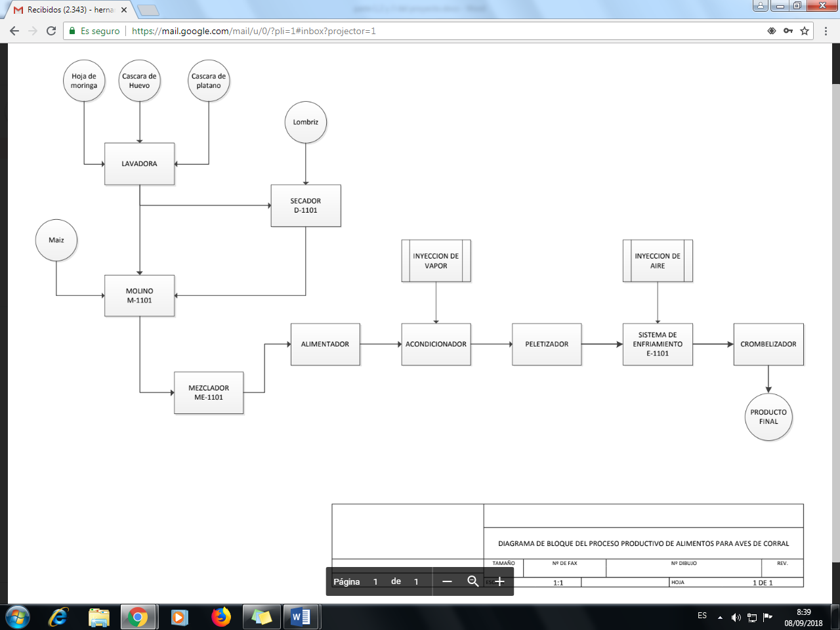The image size is (840, 630).
Task: Zoom out with the minus button
Action: [x=447, y=581]
